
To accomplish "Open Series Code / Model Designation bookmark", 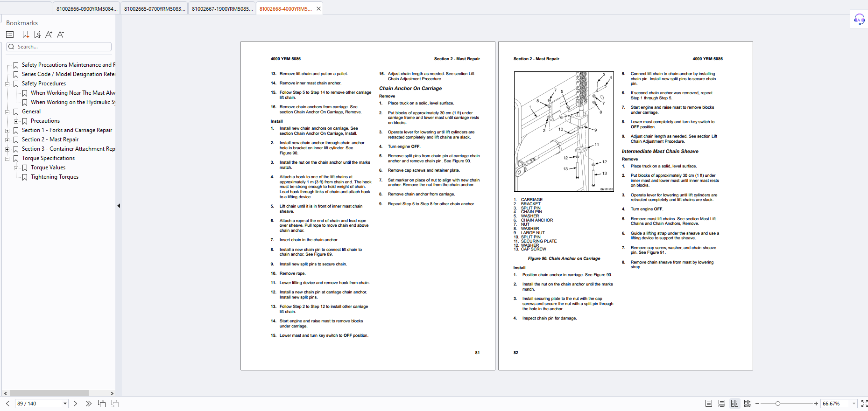I will pos(68,74).
